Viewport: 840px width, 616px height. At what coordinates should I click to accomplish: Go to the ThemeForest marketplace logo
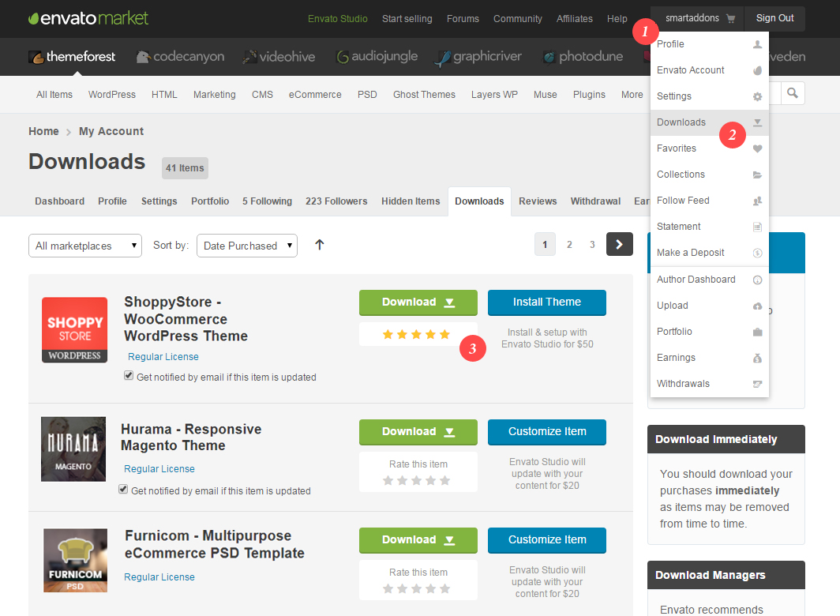[x=72, y=56]
